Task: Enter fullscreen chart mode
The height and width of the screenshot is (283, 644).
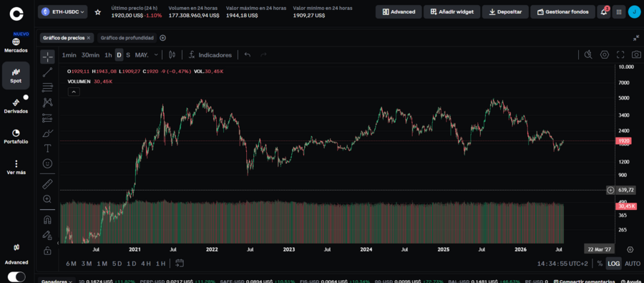Action: [620, 54]
